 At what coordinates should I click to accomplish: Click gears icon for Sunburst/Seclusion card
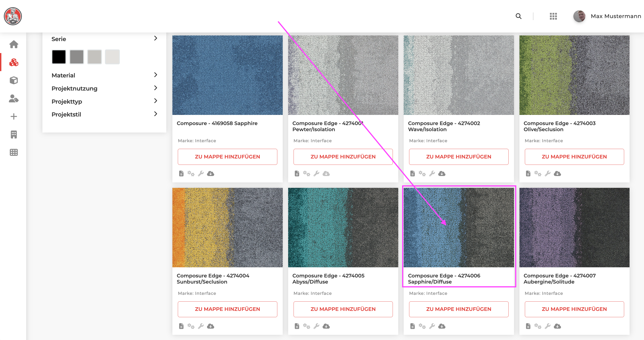[191, 326]
